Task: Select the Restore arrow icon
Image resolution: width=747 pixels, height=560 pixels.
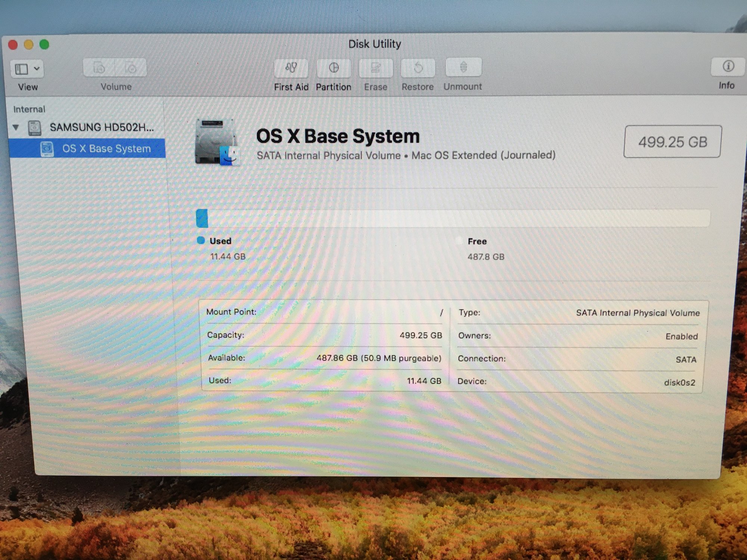Action: coord(418,68)
